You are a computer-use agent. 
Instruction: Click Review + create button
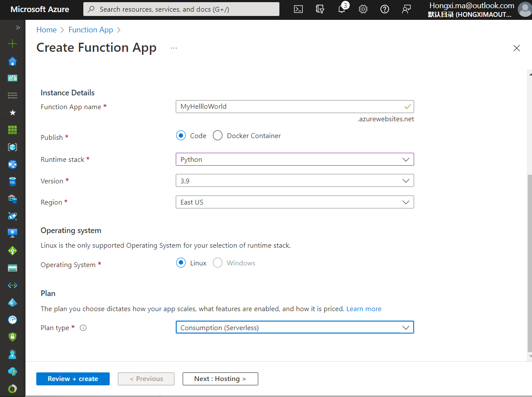click(x=73, y=379)
